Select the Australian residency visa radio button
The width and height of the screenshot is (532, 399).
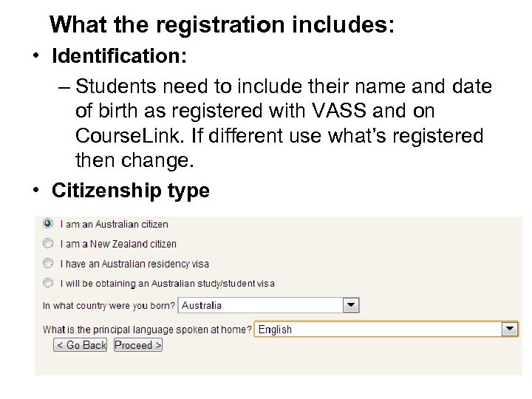coord(48,263)
